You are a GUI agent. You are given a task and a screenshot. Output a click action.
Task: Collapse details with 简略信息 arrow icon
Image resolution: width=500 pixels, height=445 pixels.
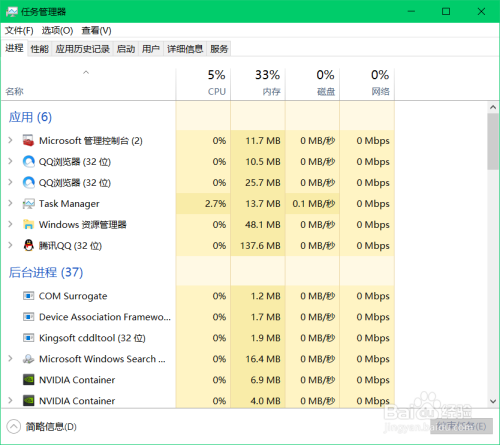point(14,427)
